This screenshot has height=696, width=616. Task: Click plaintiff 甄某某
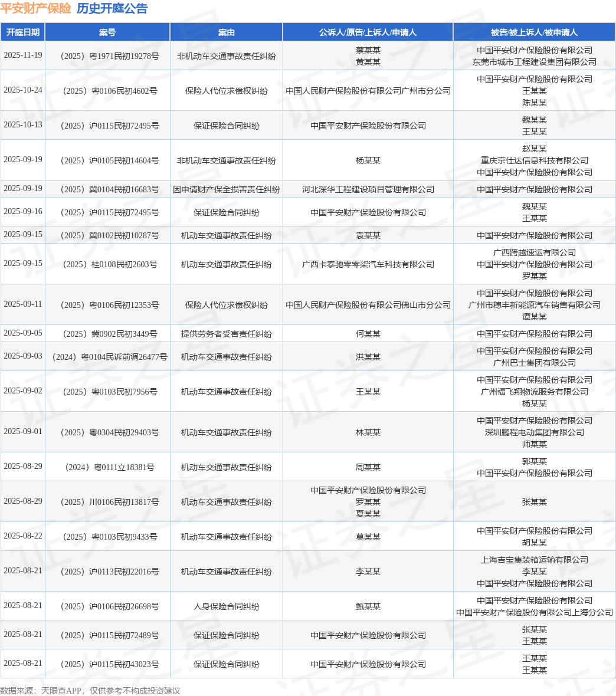point(368,606)
